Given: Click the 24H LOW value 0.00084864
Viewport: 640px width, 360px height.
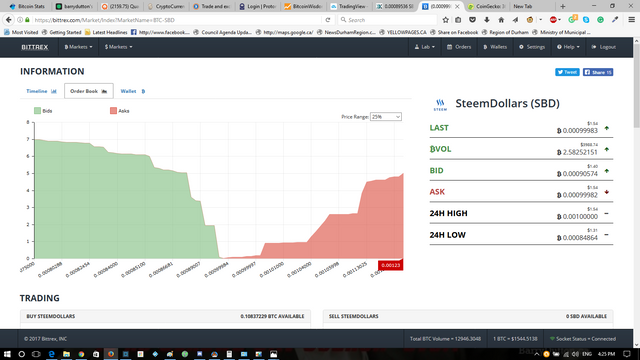Looking at the screenshot, I should pyautogui.click(x=580, y=238).
